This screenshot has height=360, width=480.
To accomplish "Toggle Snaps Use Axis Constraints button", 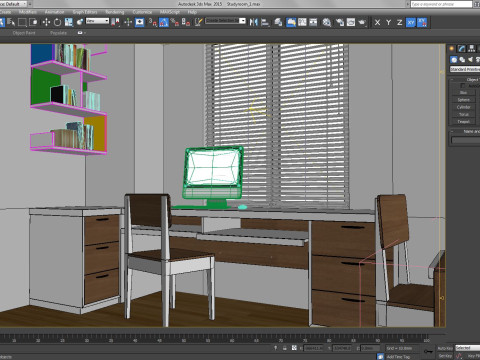I will pyautogui.click(x=422, y=22).
